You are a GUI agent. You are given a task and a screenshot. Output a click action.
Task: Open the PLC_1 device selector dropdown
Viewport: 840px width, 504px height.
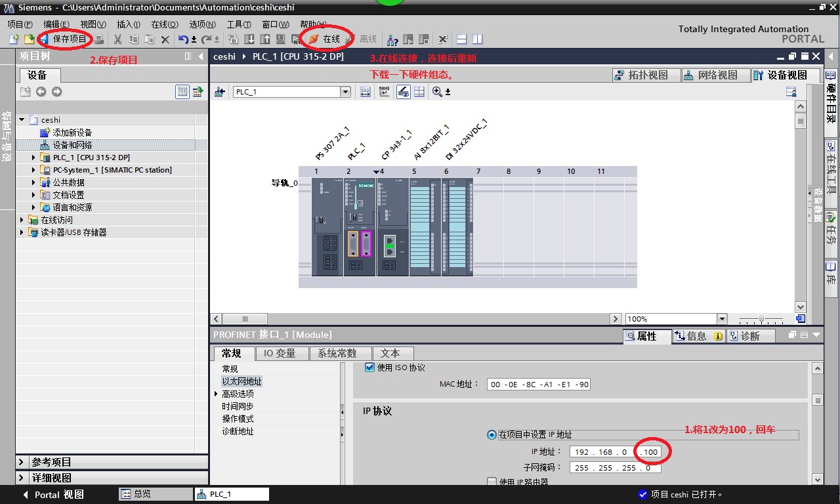(345, 92)
